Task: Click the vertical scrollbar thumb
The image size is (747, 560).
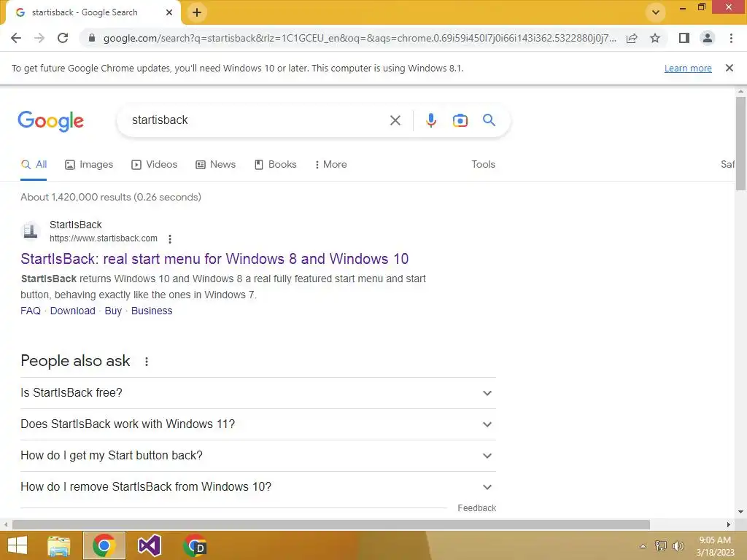Action: click(740, 144)
